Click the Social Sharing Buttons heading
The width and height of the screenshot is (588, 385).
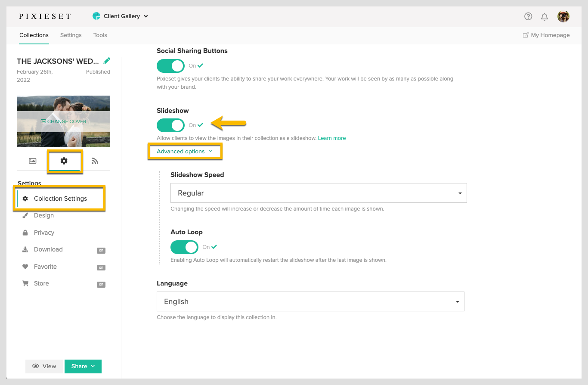click(192, 51)
